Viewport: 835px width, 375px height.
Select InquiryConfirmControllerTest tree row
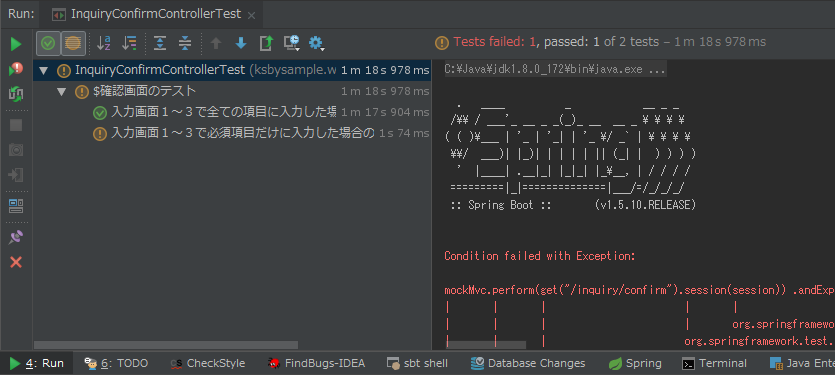coord(232,70)
